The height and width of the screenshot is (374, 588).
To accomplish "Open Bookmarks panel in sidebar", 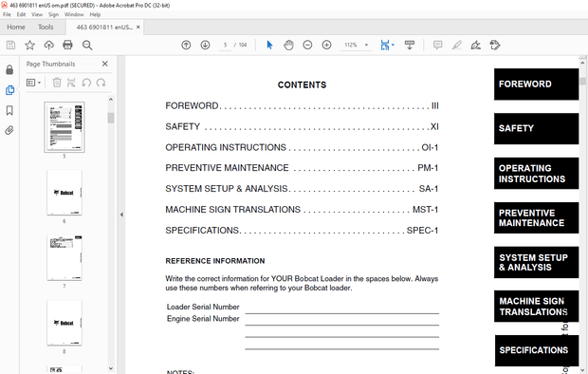I will pos(9,110).
